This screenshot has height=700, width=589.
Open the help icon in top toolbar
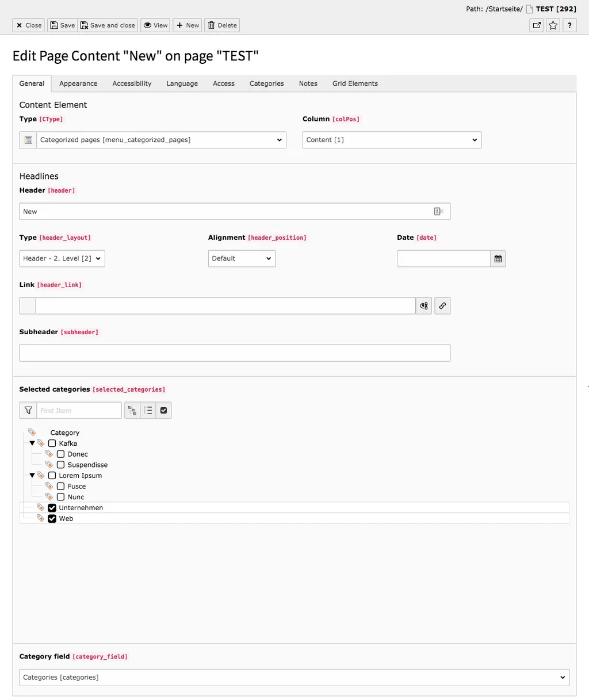tap(569, 25)
